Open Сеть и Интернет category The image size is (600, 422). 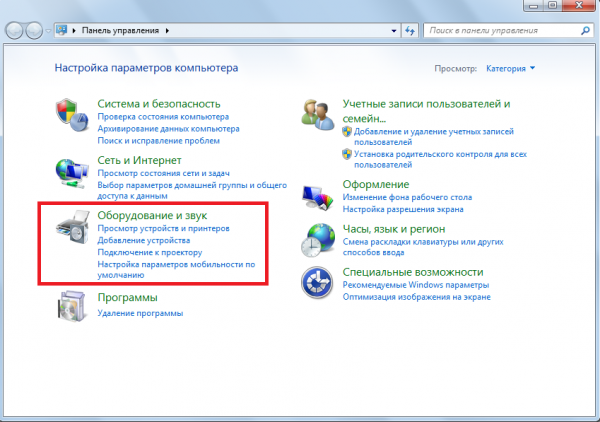point(139,160)
